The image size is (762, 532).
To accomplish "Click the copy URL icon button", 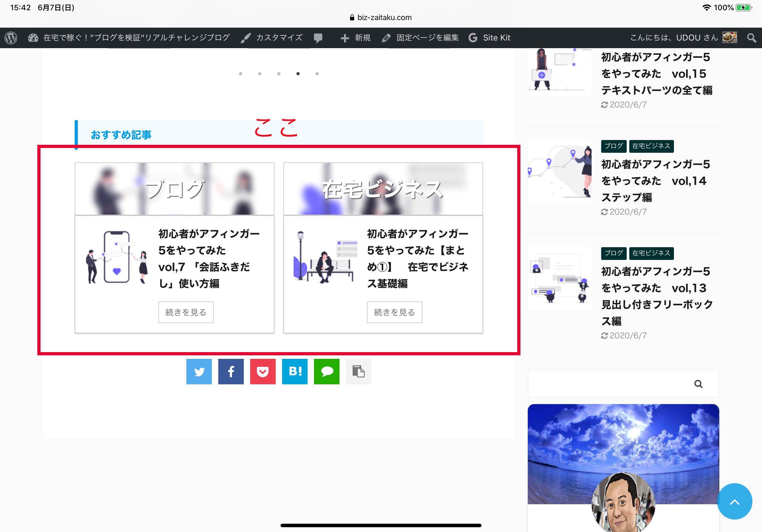I will [x=359, y=372].
